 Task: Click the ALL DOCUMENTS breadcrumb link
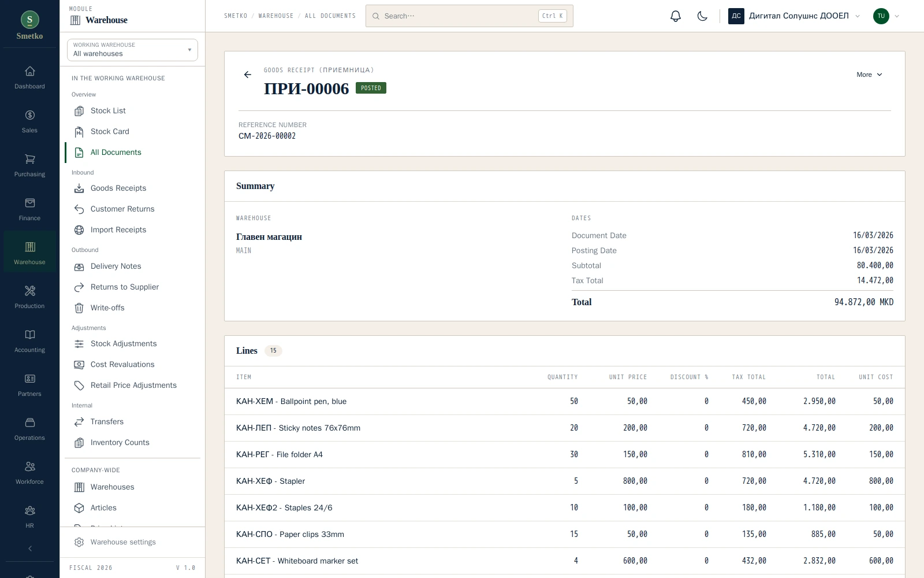tap(330, 16)
